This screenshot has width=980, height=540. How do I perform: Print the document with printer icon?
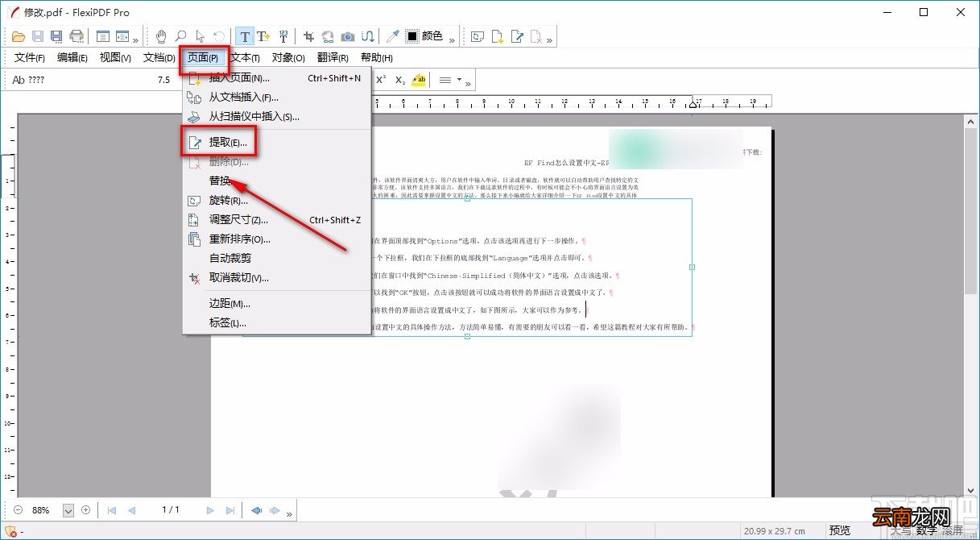pyautogui.click(x=76, y=36)
